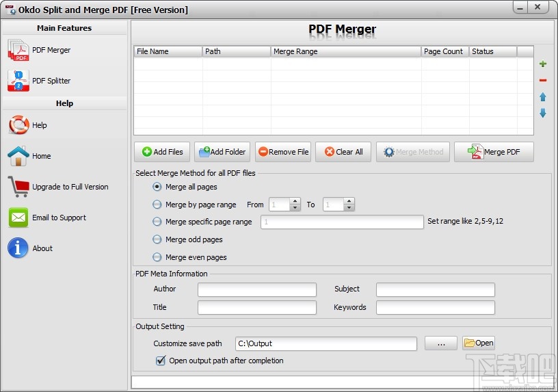Image resolution: width=558 pixels, height=392 pixels.
Task: Click the Keywords input field
Action: [435, 308]
